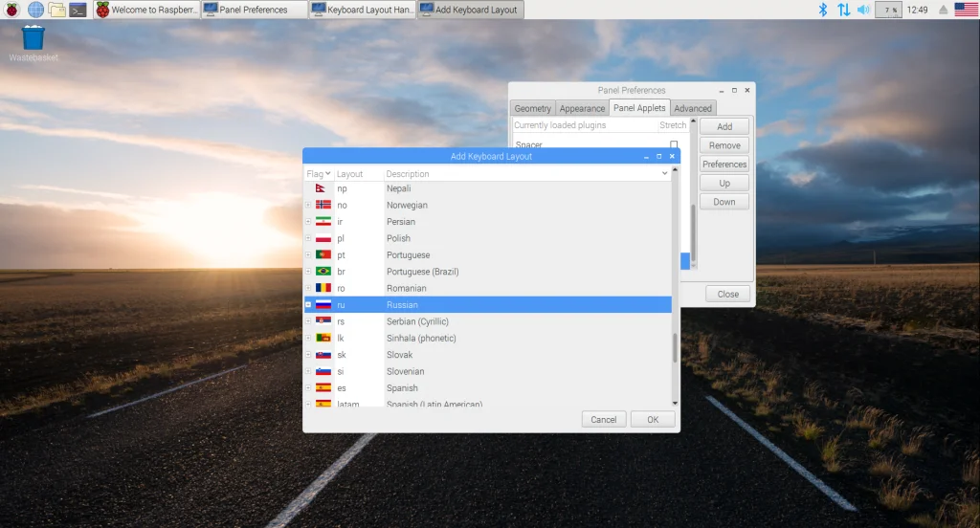Launch the web browser globe icon
The image size is (980, 528).
tap(35, 10)
